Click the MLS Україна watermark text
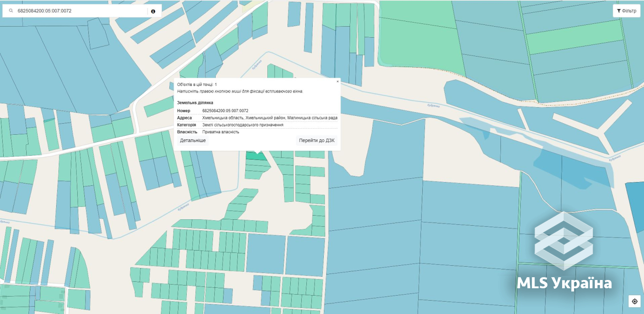 [x=564, y=283]
